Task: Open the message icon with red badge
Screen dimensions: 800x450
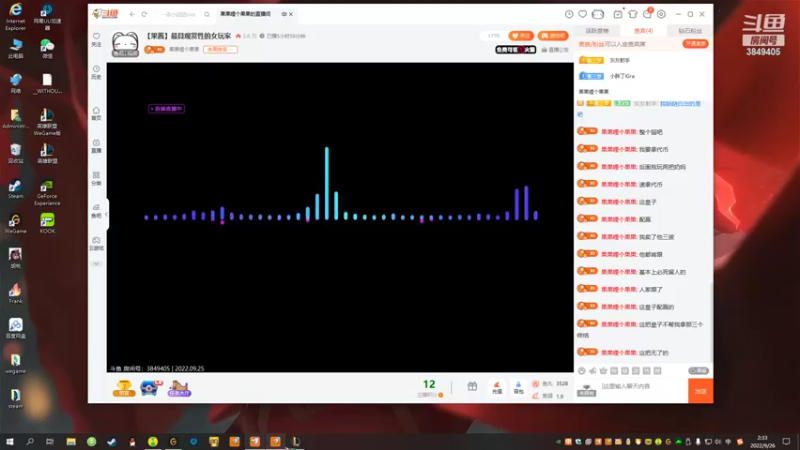Action: (647, 14)
